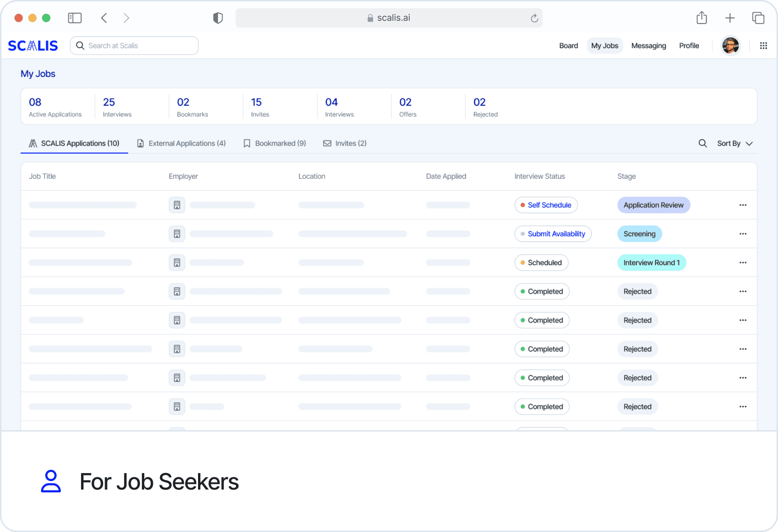Screen dimensions: 778x532
Task: Click the search magnifier icon beside Sort By
Action: click(x=703, y=143)
